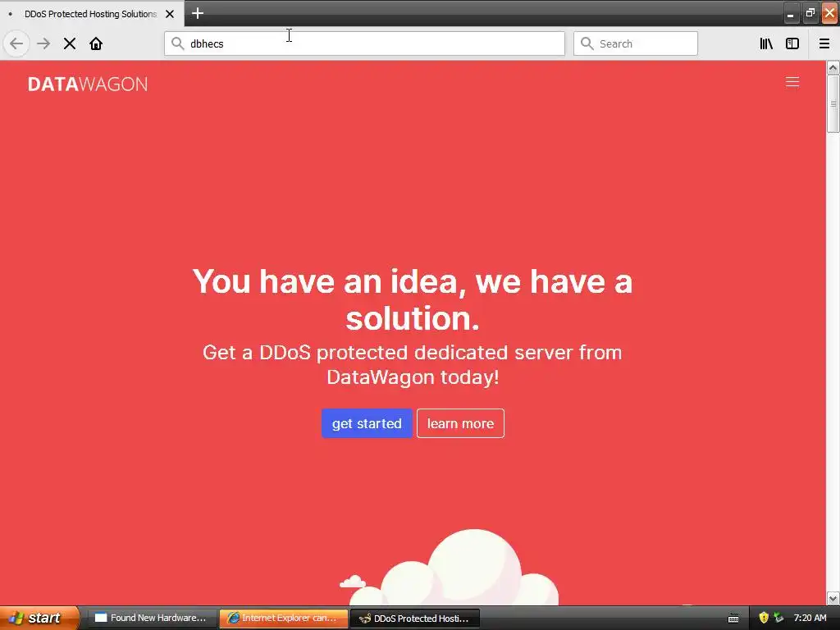Image resolution: width=840 pixels, height=630 pixels.
Task: Go back to the previous page
Action: [x=16, y=43]
